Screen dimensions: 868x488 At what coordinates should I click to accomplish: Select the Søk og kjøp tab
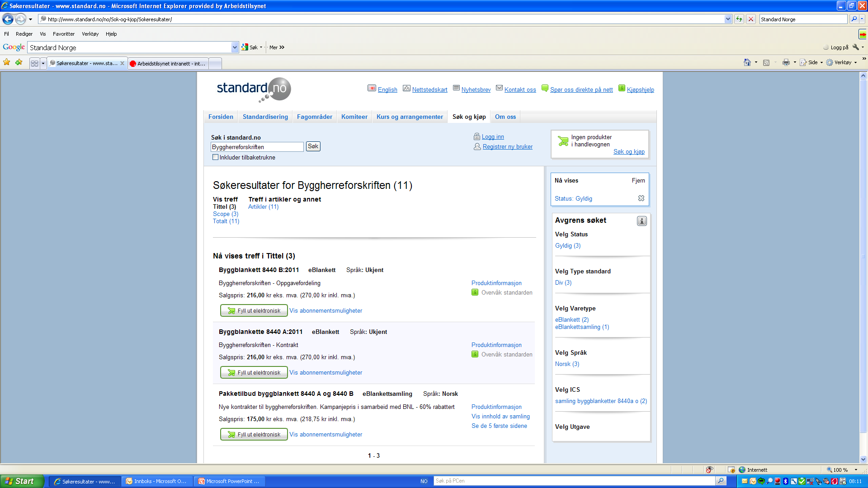coord(470,117)
